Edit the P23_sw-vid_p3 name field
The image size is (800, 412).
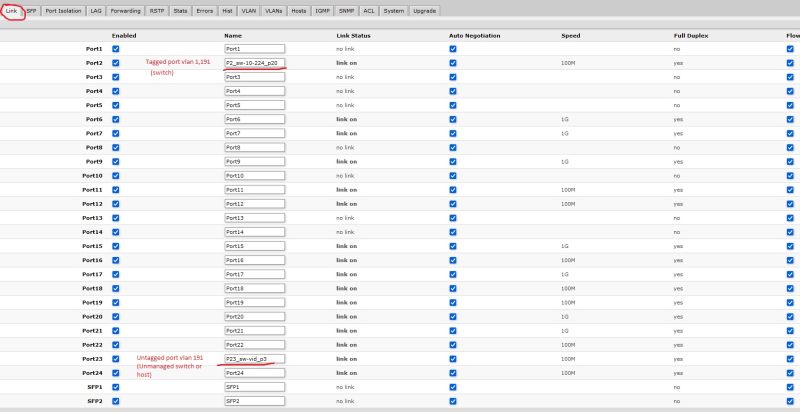tap(255, 359)
